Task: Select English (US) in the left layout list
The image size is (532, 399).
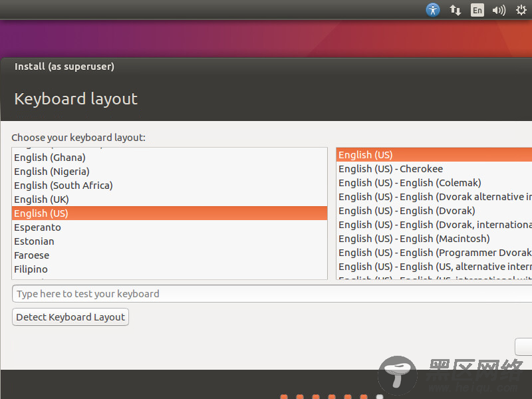Action: (170, 213)
